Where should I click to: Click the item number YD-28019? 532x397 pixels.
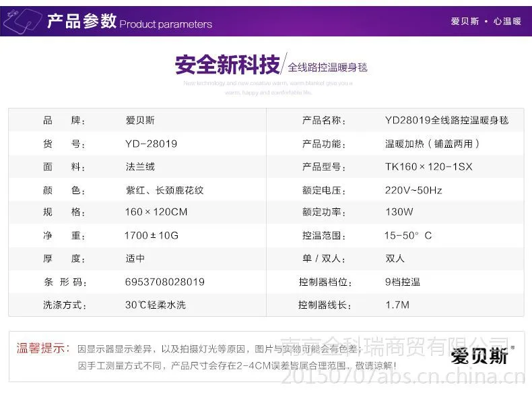click(x=152, y=144)
